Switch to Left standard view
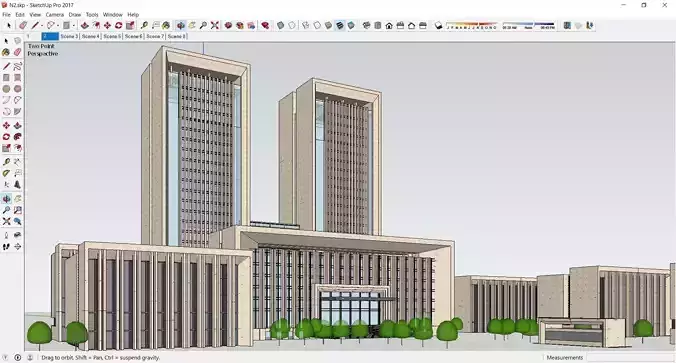This screenshot has height=363, width=676. [423, 25]
